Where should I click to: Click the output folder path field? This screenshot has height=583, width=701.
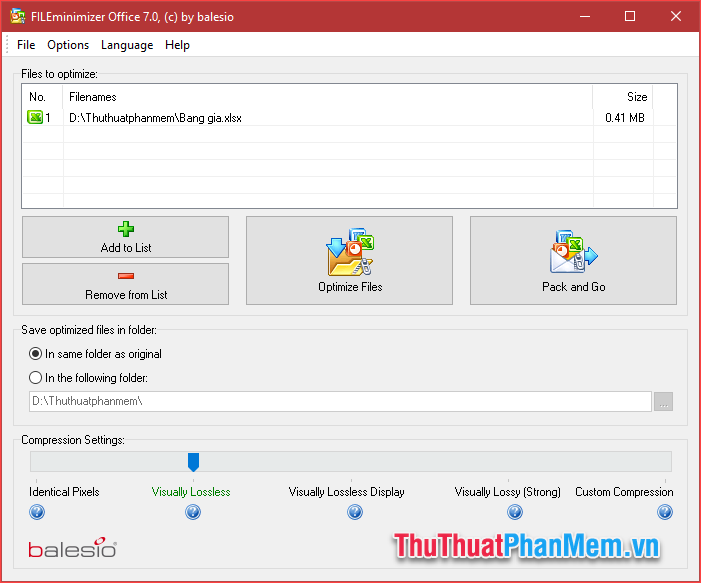pyautogui.click(x=340, y=401)
